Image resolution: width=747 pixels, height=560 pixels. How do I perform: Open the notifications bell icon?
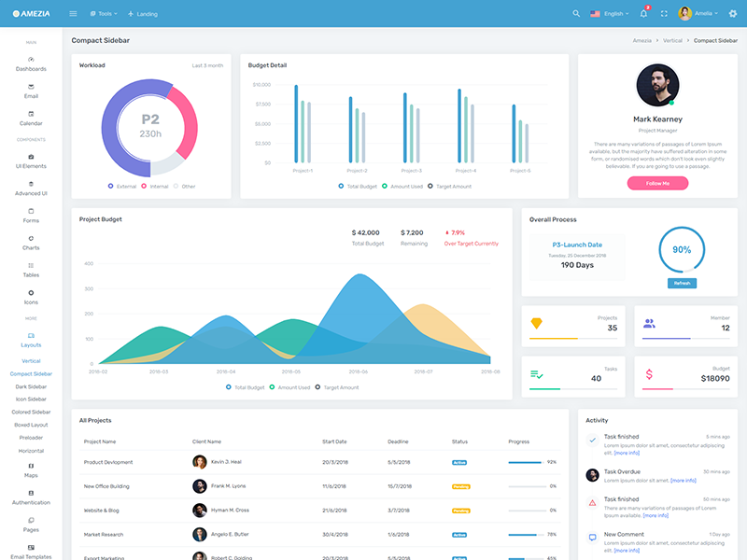point(643,14)
